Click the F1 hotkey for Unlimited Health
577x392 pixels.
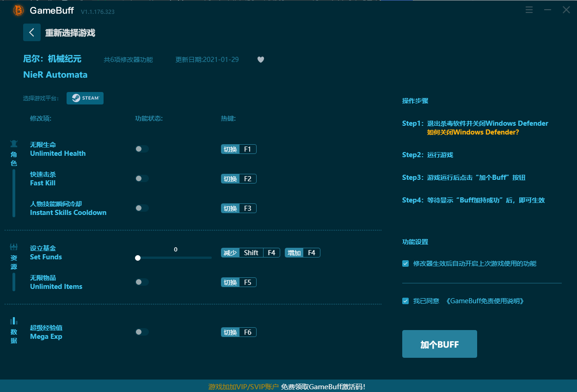tap(239, 149)
